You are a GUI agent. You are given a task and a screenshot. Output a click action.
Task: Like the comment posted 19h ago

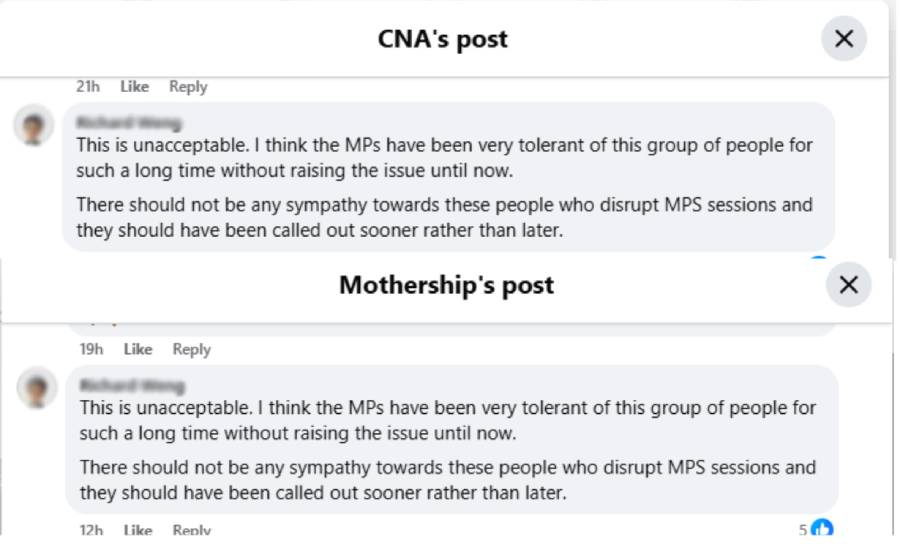coord(138,349)
